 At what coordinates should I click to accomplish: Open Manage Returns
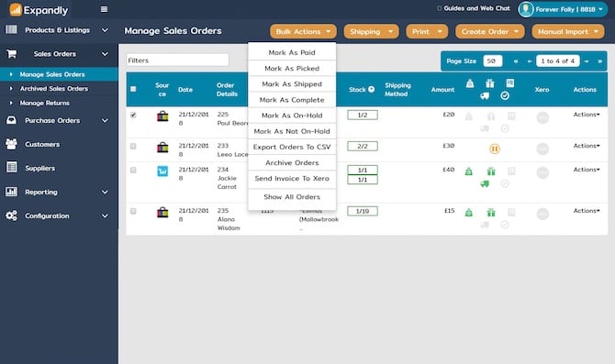point(45,103)
